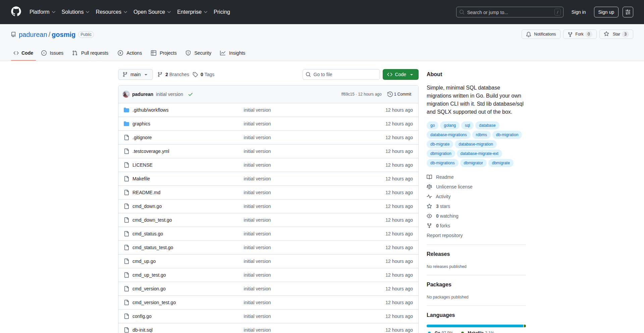
Task: Open the Notifications bell icon
Action: click(528, 34)
